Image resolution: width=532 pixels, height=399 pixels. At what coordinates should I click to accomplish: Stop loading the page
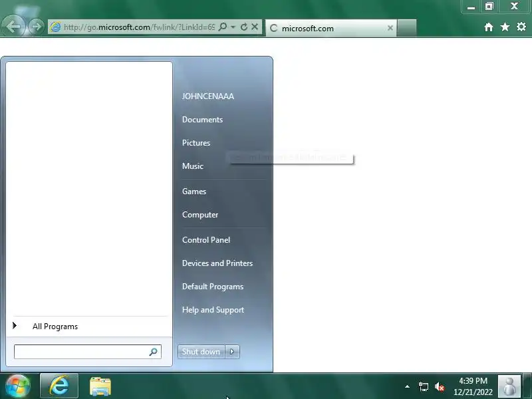[x=255, y=27]
